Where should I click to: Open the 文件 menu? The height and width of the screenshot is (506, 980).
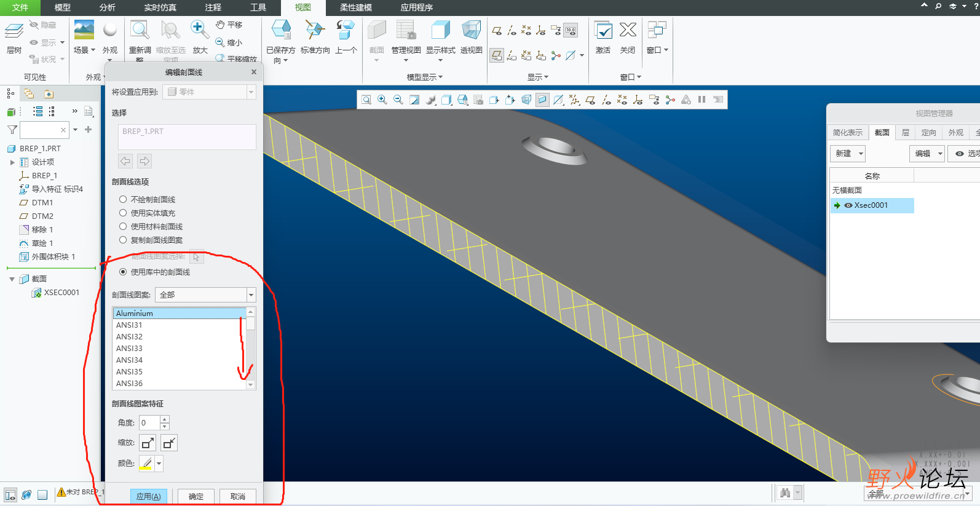20,7
